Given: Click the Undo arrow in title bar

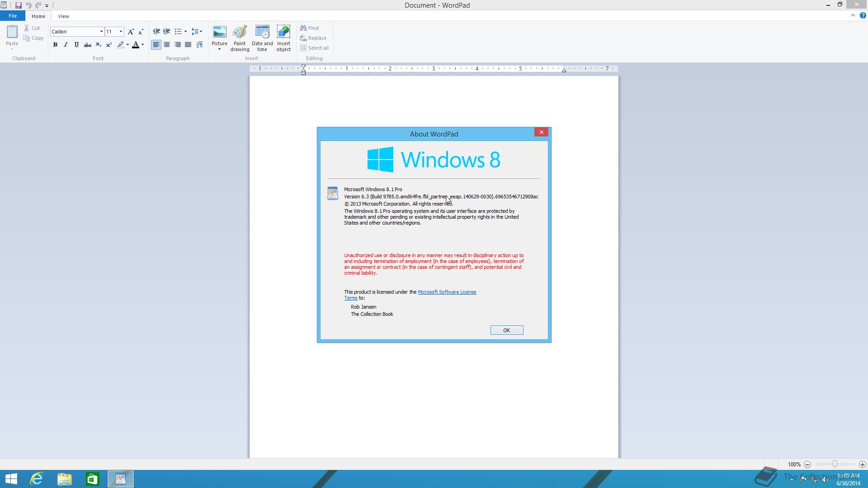Looking at the screenshot, I should pyautogui.click(x=28, y=5).
